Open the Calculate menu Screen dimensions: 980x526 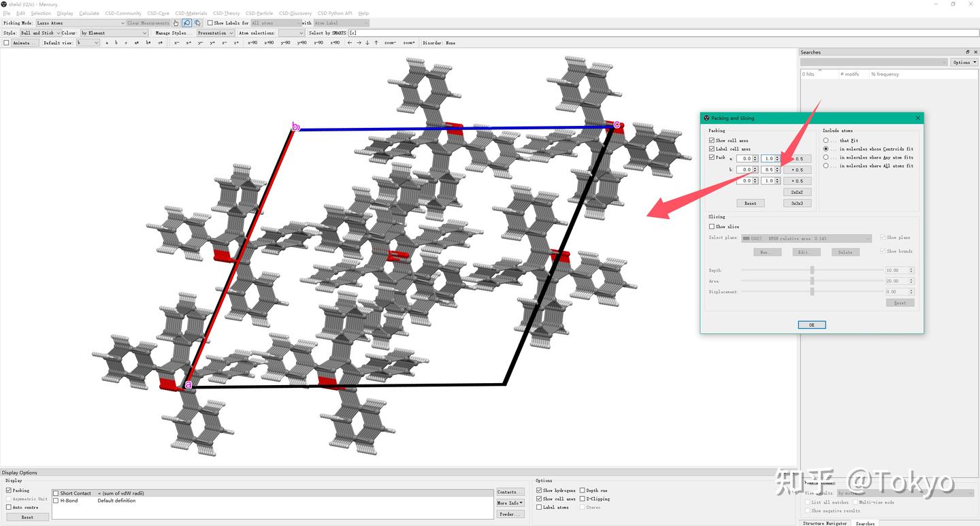point(88,13)
